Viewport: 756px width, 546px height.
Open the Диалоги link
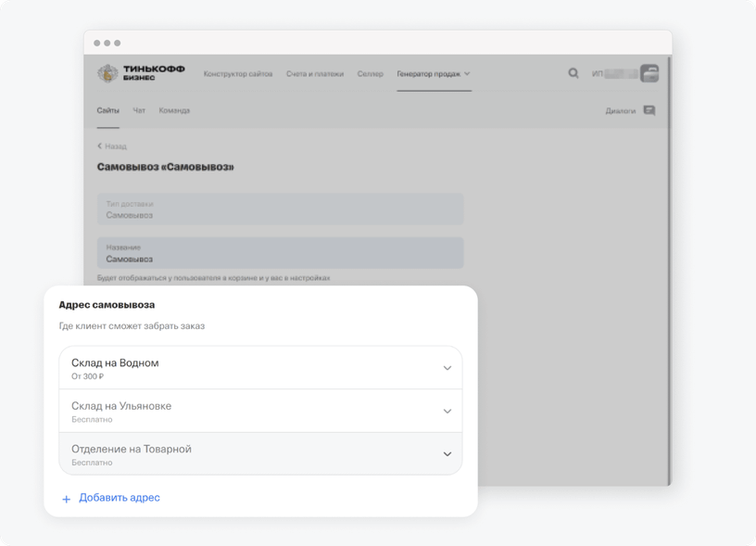pyautogui.click(x=621, y=111)
